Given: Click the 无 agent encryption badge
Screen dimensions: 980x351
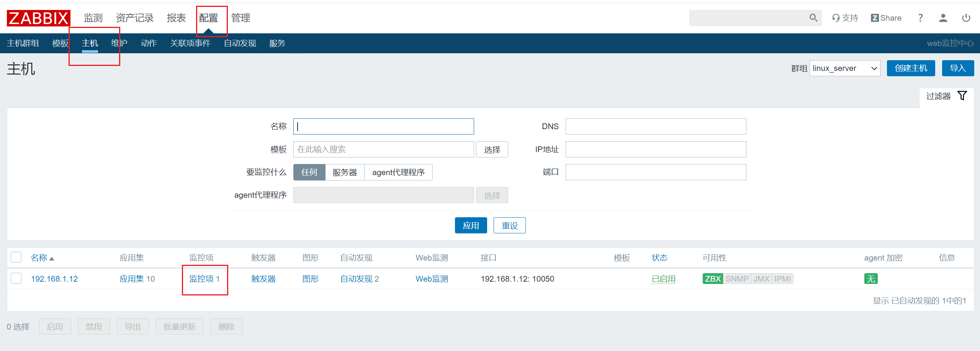Looking at the screenshot, I should tap(871, 279).
